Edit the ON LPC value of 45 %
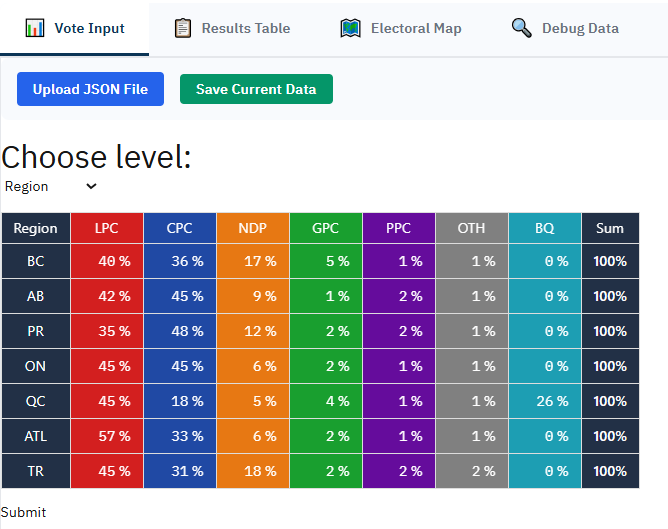 [107, 366]
